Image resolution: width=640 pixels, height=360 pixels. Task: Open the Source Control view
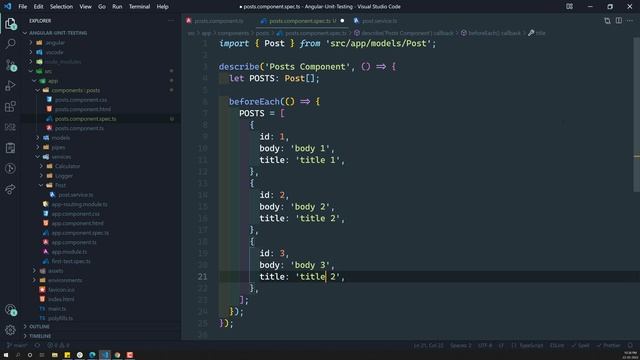[x=11, y=65]
